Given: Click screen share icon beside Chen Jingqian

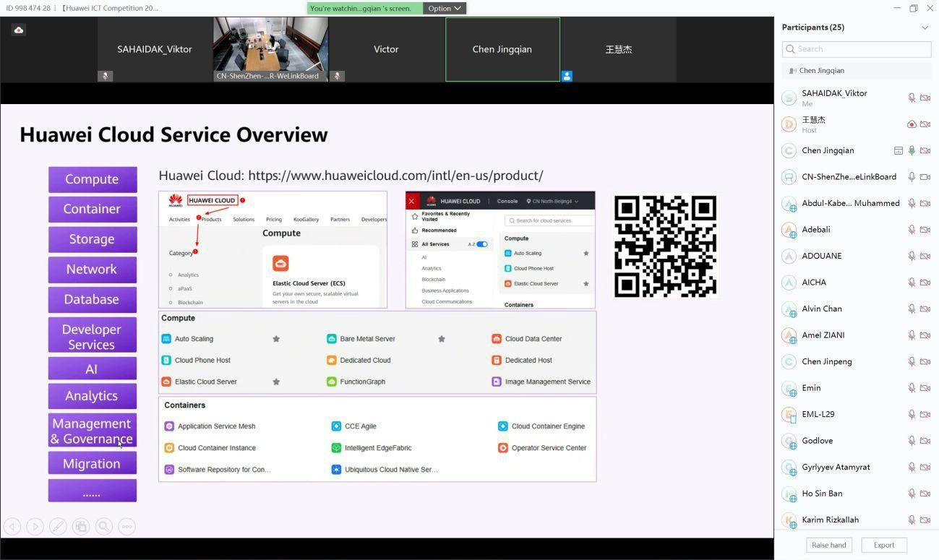Looking at the screenshot, I should (898, 151).
